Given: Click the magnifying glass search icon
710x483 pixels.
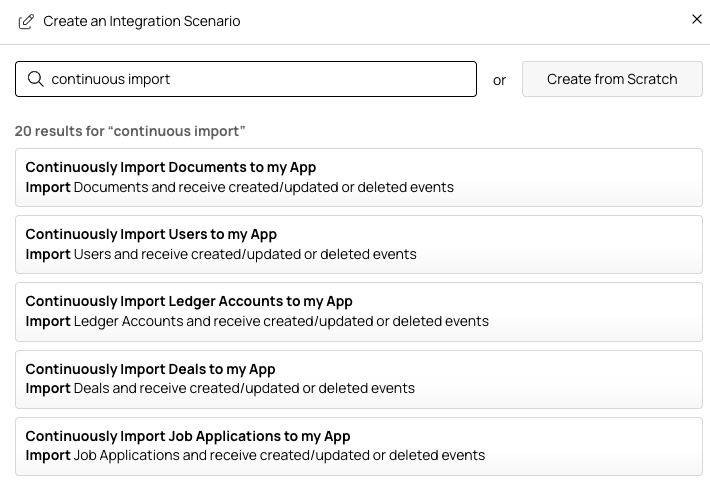Looking at the screenshot, I should tap(35, 79).
